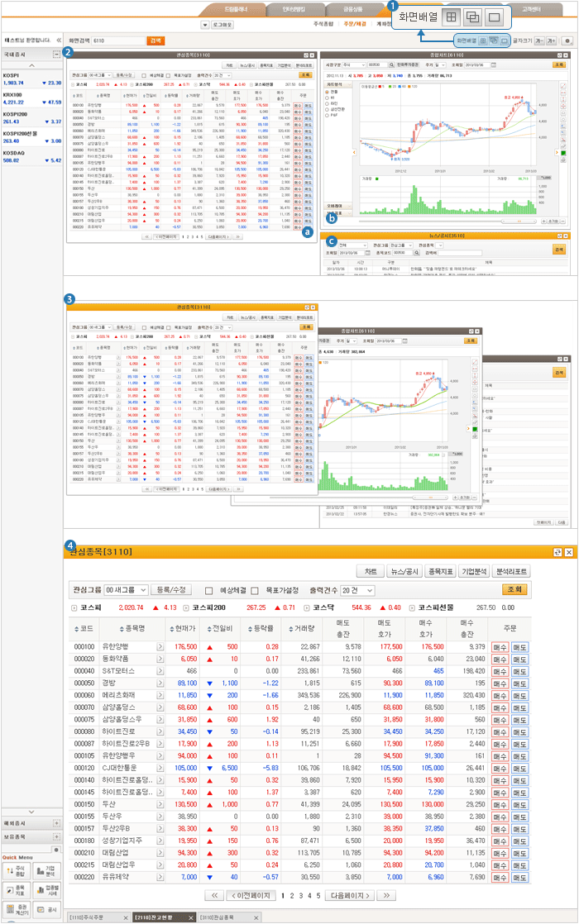Click the detail arrow next to 유유제약
Screen dimensions: 579x924
(160, 878)
